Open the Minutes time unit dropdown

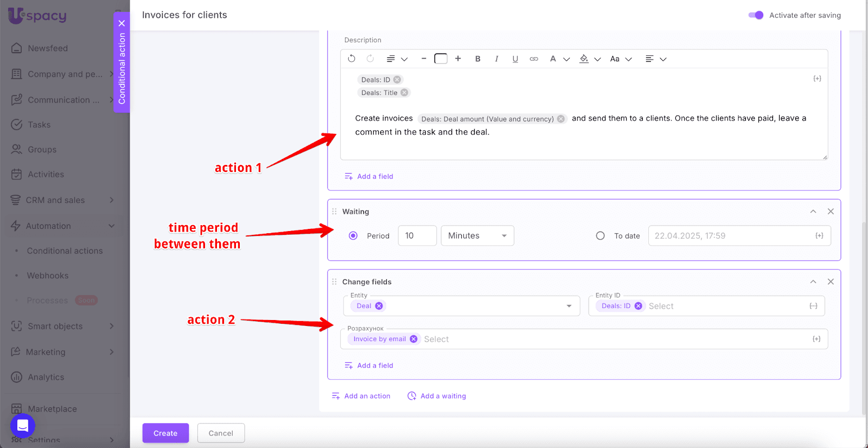click(477, 236)
